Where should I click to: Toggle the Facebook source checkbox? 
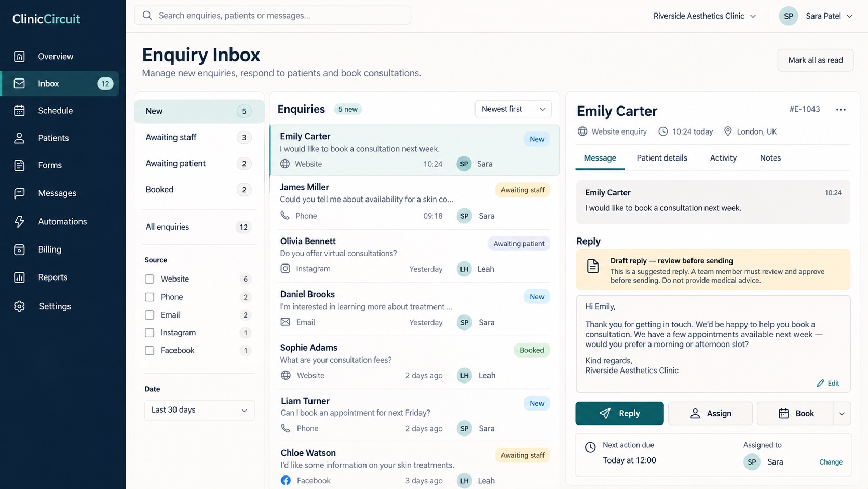point(150,351)
